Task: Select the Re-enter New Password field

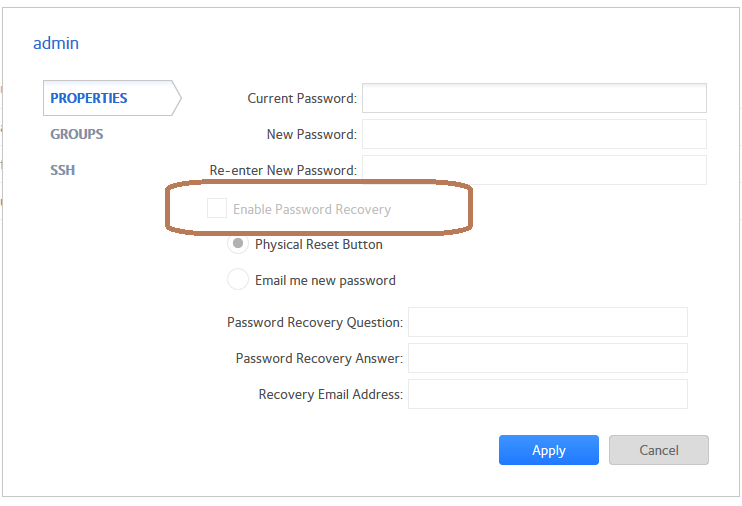Action: pyautogui.click(x=534, y=170)
